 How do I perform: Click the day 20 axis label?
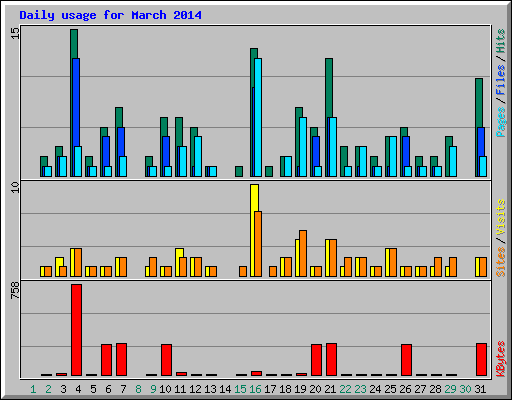[315, 389]
